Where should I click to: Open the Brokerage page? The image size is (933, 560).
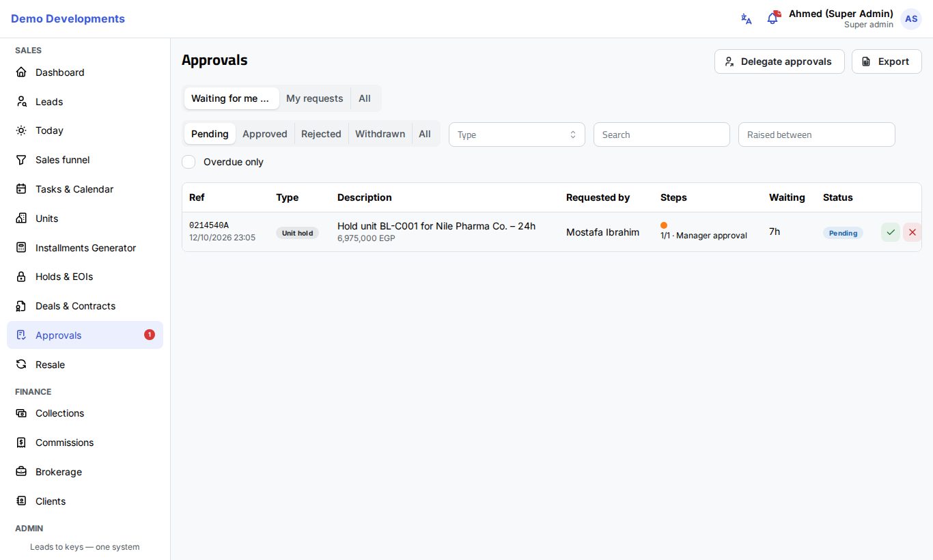85,472
